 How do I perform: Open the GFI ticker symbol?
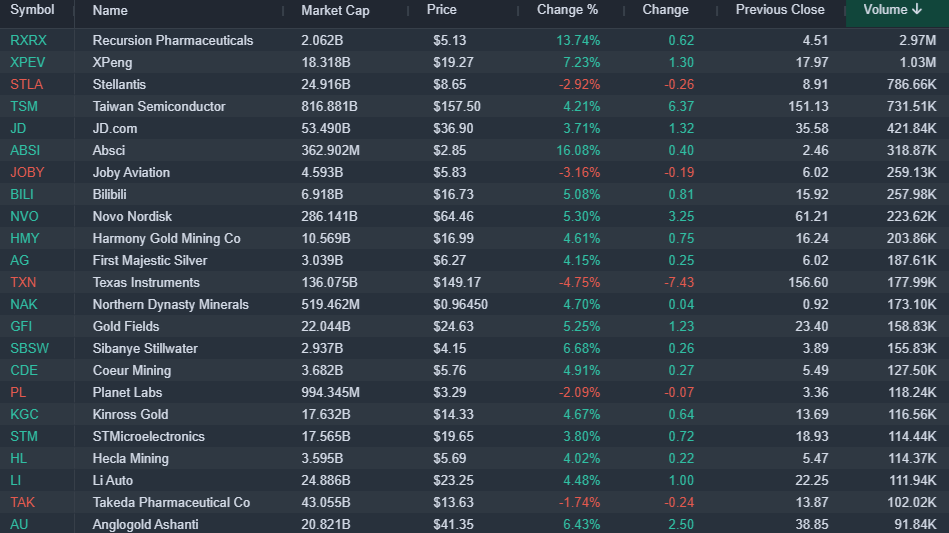[x=21, y=327]
